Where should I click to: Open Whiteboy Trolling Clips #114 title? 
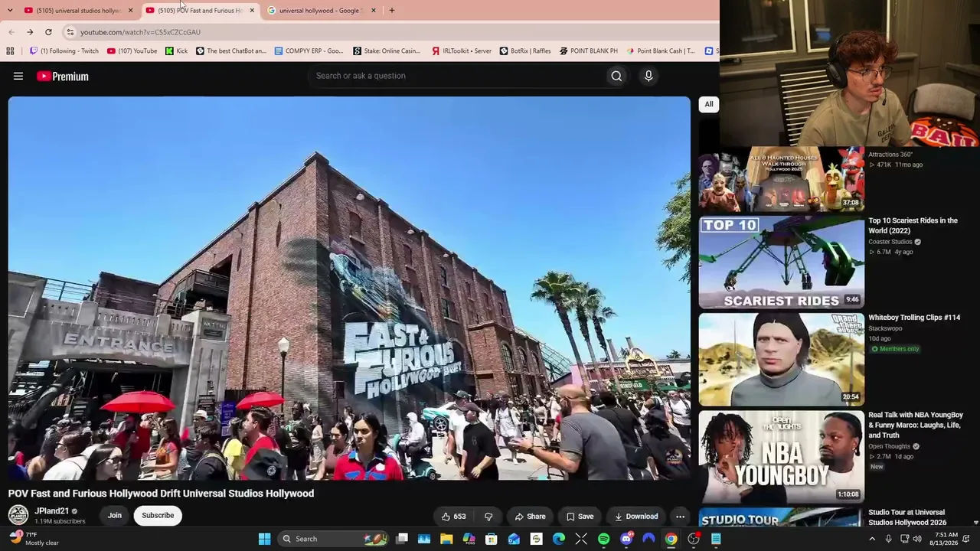914,318
